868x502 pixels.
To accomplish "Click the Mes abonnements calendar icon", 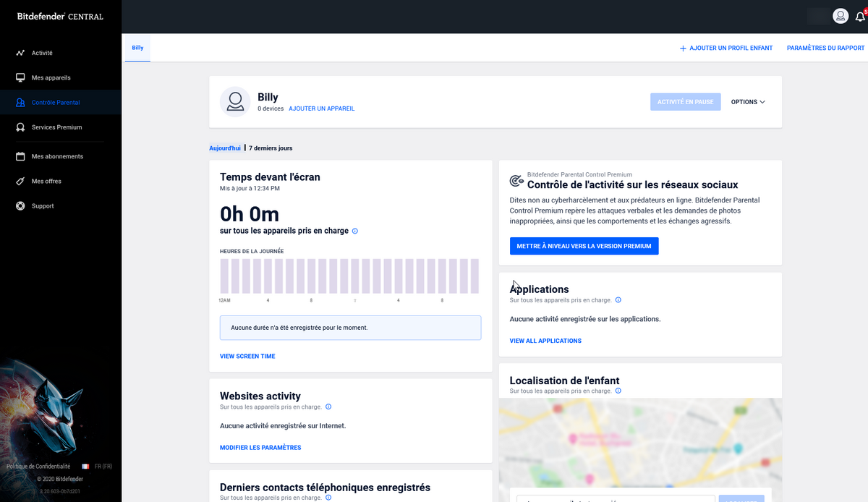I will click(x=20, y=156).
